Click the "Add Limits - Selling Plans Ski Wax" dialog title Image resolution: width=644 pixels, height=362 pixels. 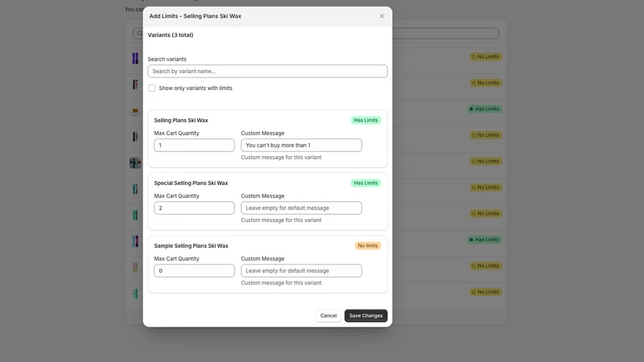(x=195, y=16)
